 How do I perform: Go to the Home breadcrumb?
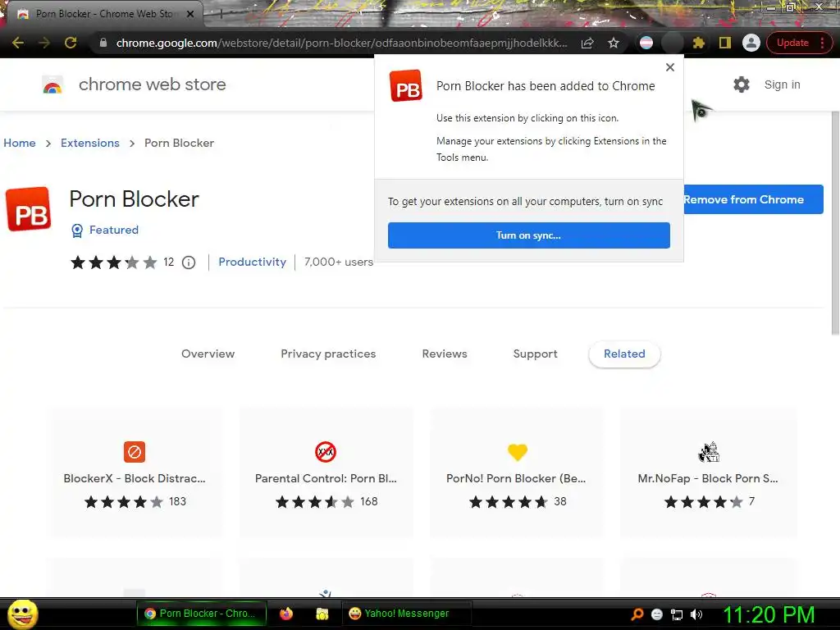pos(20,143)
